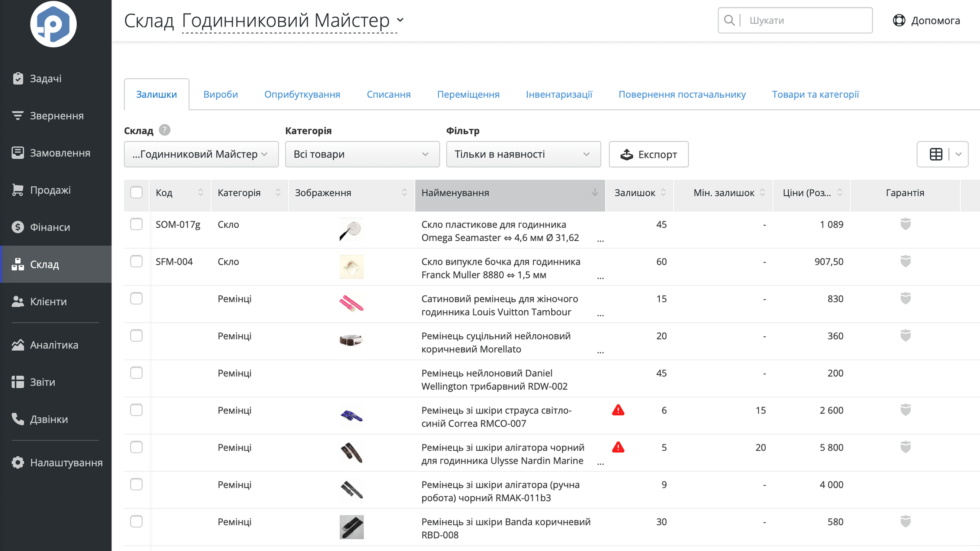The image size is (980, 551).
Task: Open the Категорія dropdown showing Всі товари
Action: 362,154
